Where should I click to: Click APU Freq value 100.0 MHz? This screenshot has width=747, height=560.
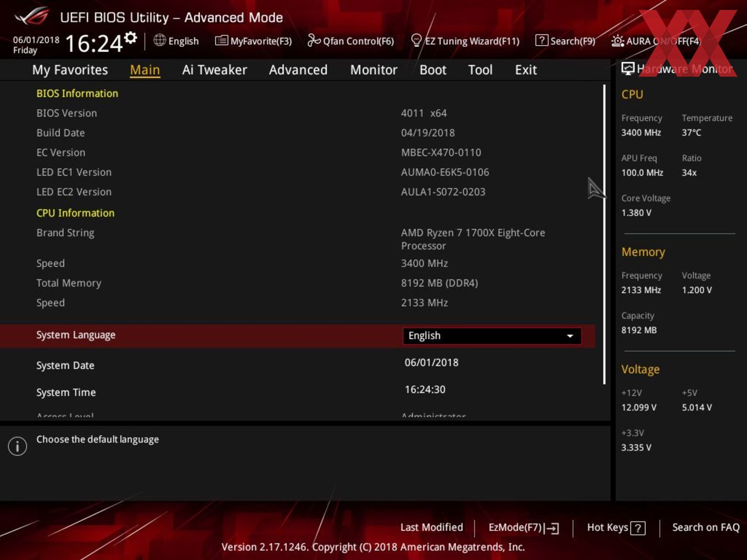point(642,172)
